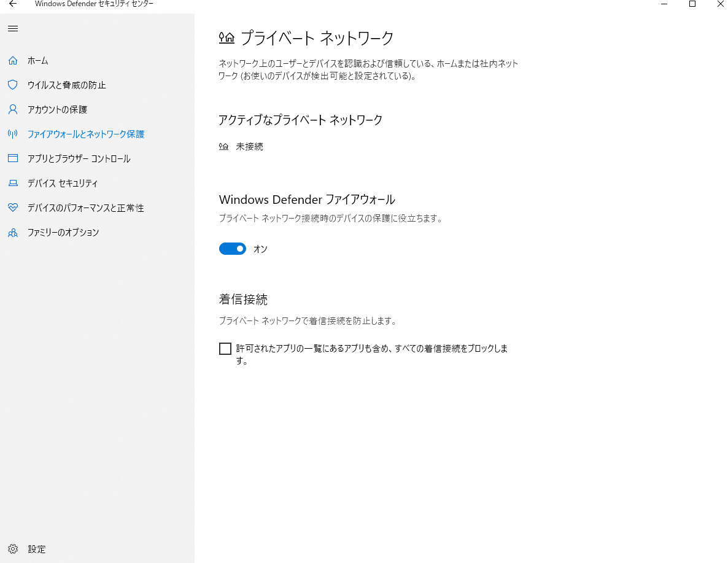
Task: Select the ファイアウォールとネットワーク保護 icon
Action: 12,134
